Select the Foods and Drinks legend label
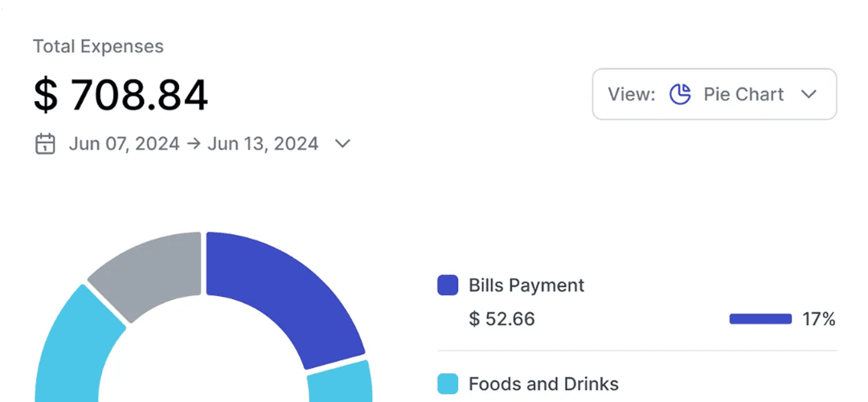 pyautogui.click(x=543, y=384)
